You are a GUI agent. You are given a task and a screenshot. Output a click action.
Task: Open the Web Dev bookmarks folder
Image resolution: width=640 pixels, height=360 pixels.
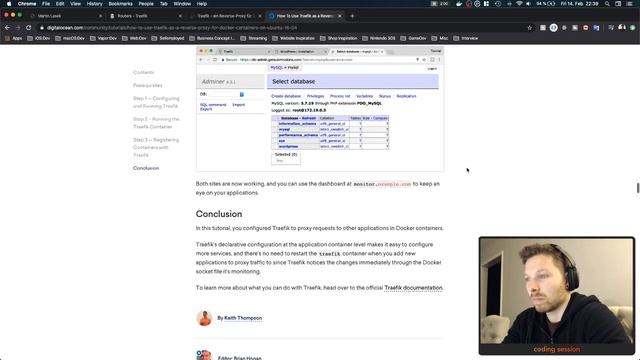tap(134, 38)
